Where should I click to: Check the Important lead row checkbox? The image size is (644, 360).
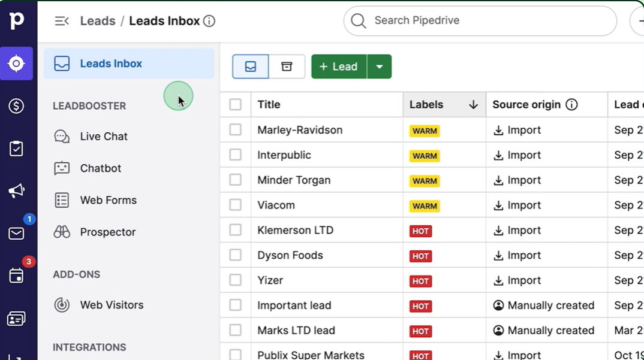pyautogui.click(x=235, y=305)
